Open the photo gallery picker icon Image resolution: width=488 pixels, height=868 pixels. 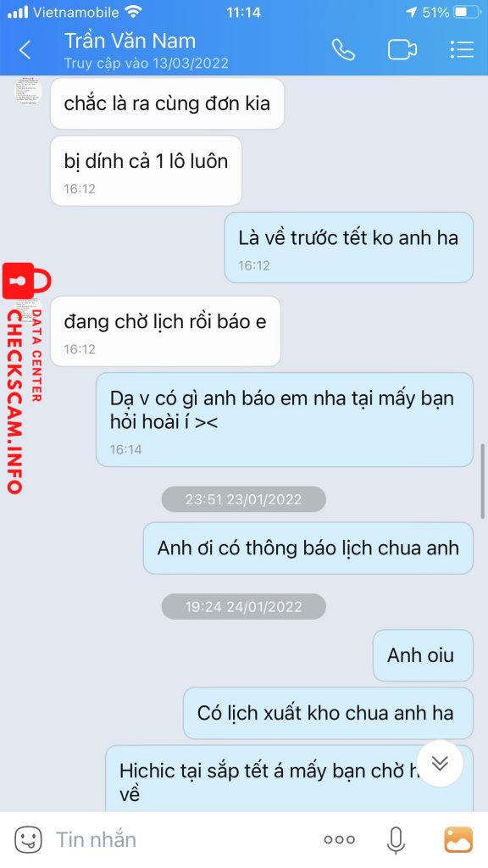click(x=458, y=839)
